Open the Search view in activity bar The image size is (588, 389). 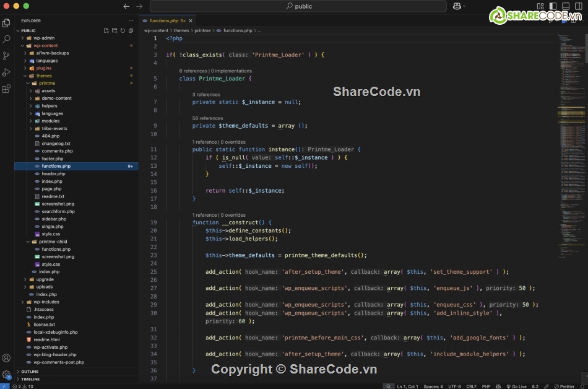click(6, 39)
